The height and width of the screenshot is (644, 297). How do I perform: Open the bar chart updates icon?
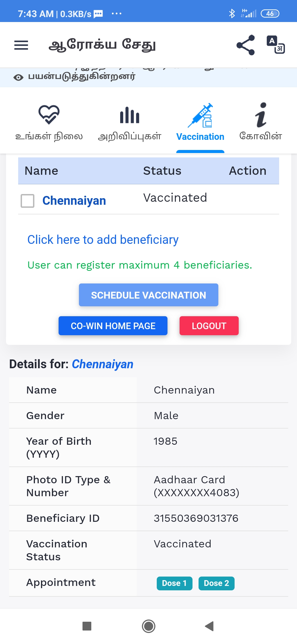pos(130,115)
